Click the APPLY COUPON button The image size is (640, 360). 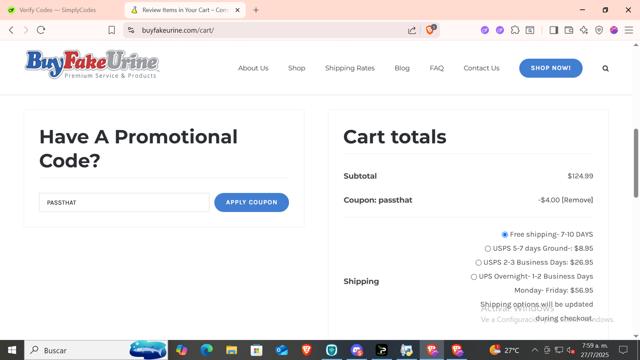pyautogui.click(x=251, y=202)
